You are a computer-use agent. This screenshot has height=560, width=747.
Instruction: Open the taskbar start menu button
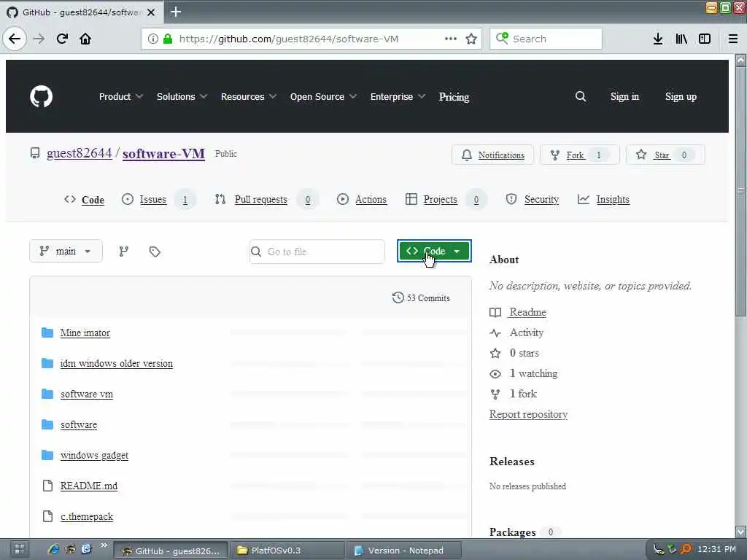(x=20, y=550)
